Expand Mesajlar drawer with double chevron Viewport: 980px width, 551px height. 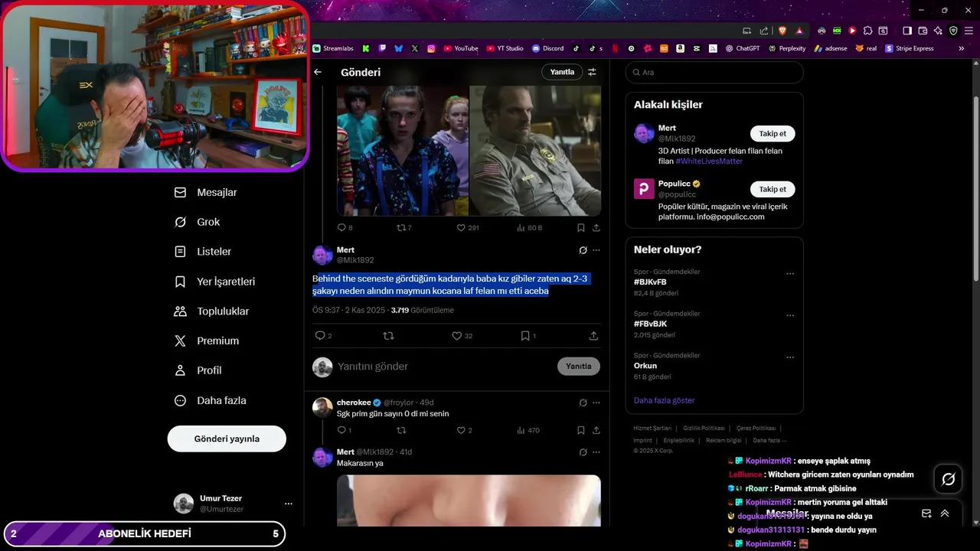pos(945,514)
